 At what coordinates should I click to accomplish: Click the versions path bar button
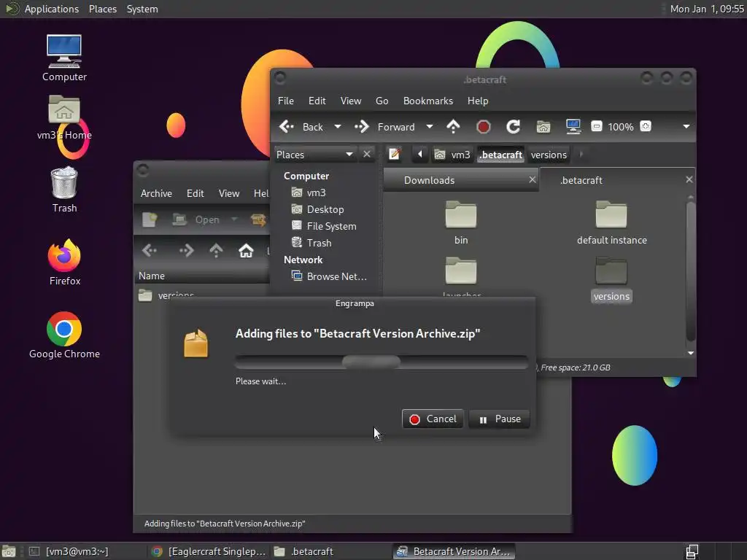click(549, 155)
